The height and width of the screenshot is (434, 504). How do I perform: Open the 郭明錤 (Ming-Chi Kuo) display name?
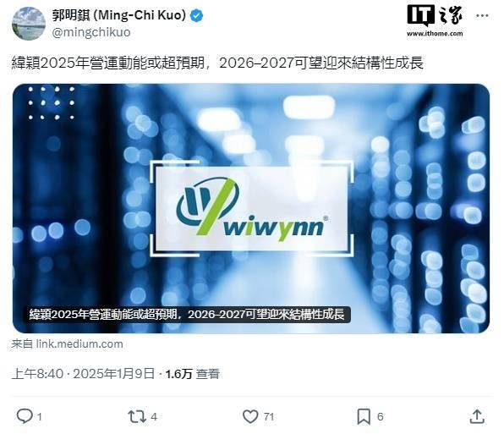(x=119, y=15)
